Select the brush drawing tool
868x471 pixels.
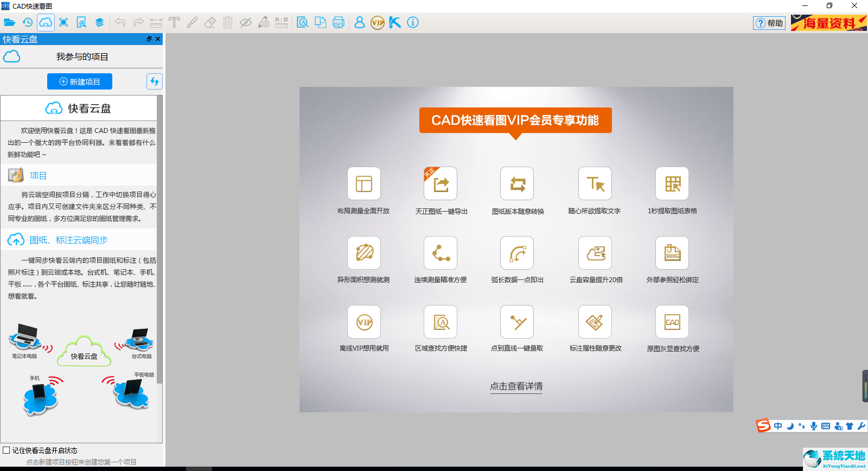click(192, 23)
